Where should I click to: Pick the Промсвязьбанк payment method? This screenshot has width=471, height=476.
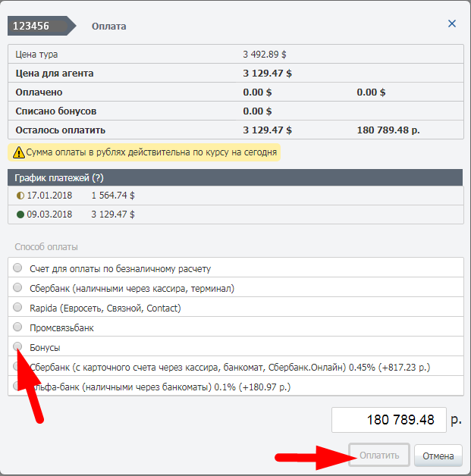click(17, 327)
